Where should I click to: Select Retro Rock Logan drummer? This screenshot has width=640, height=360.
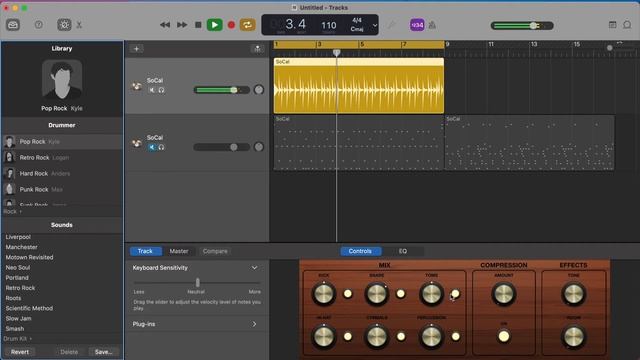point(62,158)
